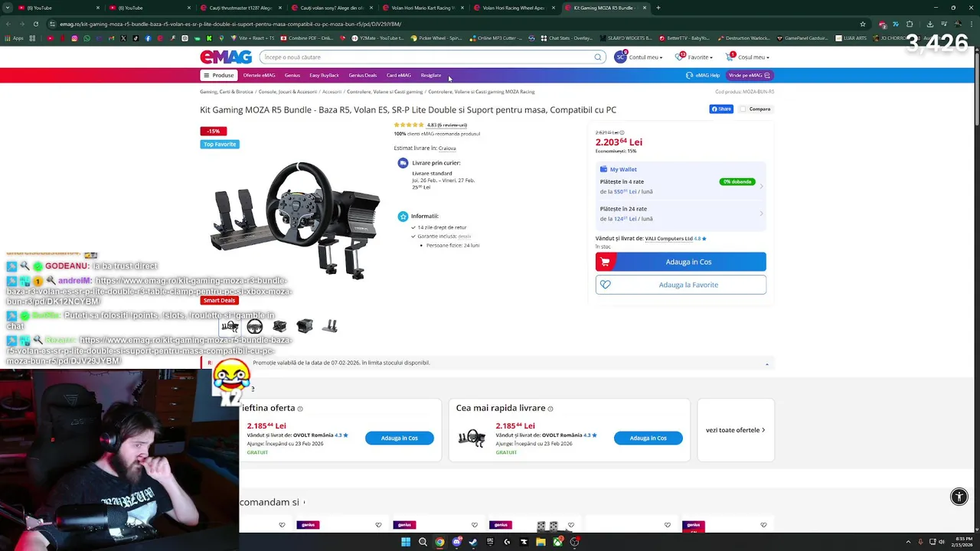Screen dimensions: 980x551
Task: Open the Contul meu dropdown
Action: click(x=639, y=57)
